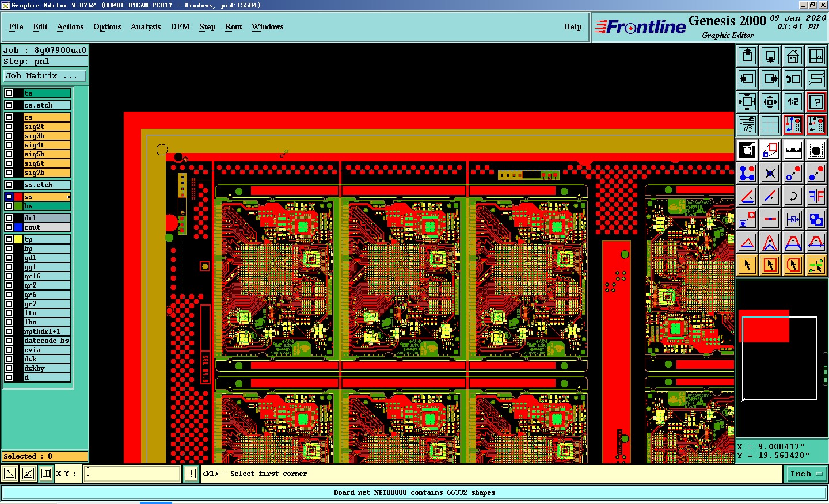Click the pan up arrow icon
The width and height of the screenshot is (829, 504).
click(x=747, y=56)
